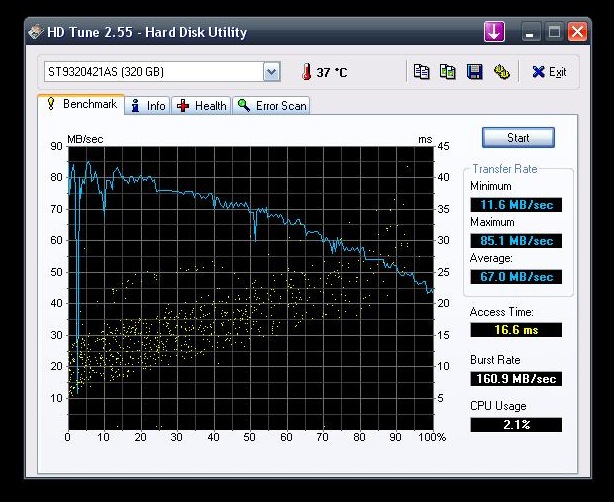Click the MB/sec axis label

click(85, 139)
